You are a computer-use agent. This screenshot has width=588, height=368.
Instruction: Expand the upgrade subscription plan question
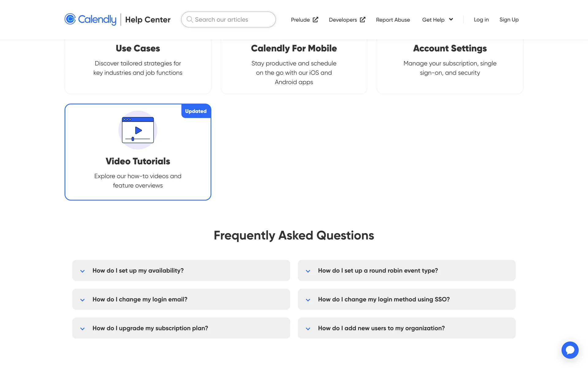pyautogui.click(x=181, y=328)
